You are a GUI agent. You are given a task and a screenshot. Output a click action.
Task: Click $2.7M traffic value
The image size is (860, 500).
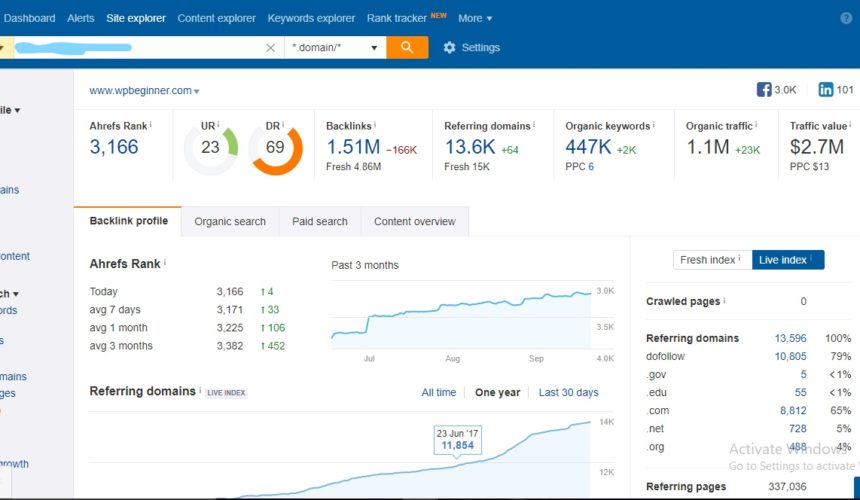pyautogui.click(x=817, y=147)
